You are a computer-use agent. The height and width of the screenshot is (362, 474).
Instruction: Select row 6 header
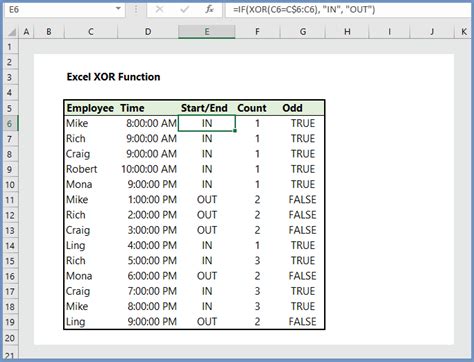10,124
